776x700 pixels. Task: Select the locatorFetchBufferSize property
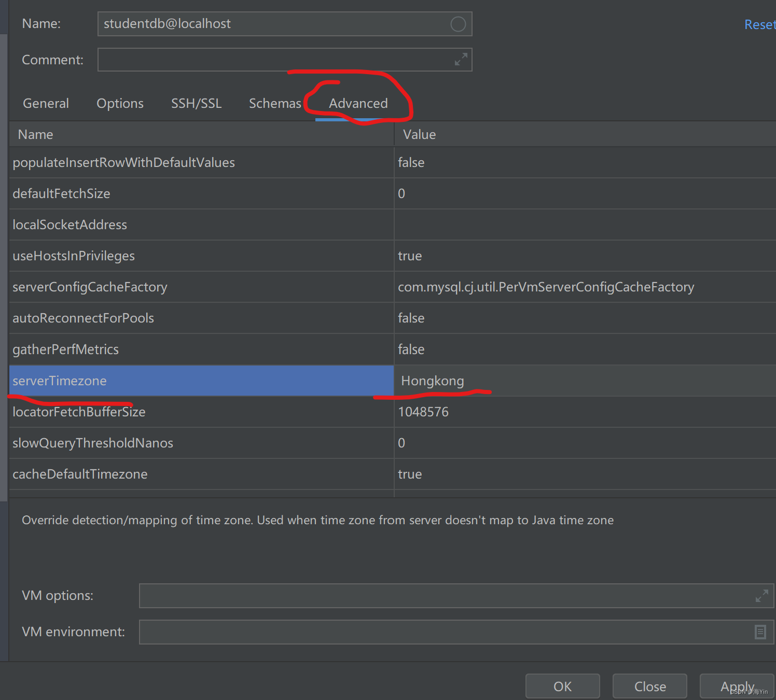point(201,412)
